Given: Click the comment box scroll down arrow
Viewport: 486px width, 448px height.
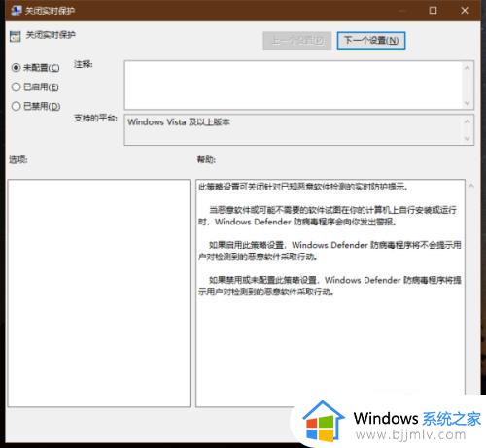Looking at the screenshot, I should (x=468, y=103).
